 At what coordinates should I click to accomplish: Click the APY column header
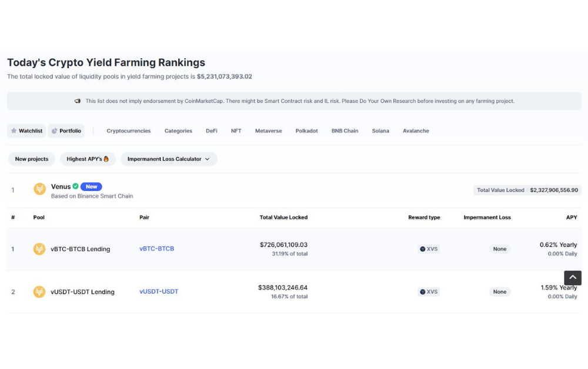click(572, 217)
